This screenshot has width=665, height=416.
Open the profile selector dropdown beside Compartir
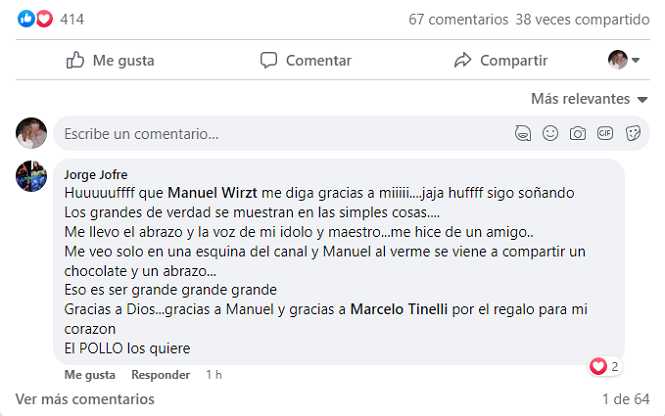(x=624, y=60)
